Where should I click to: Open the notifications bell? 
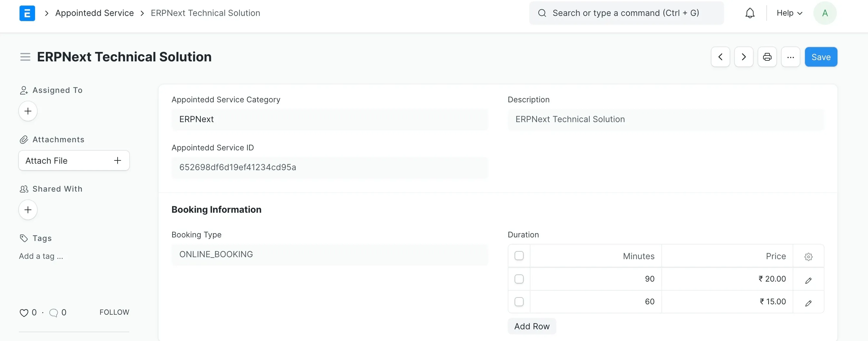[x=750, y=13]
